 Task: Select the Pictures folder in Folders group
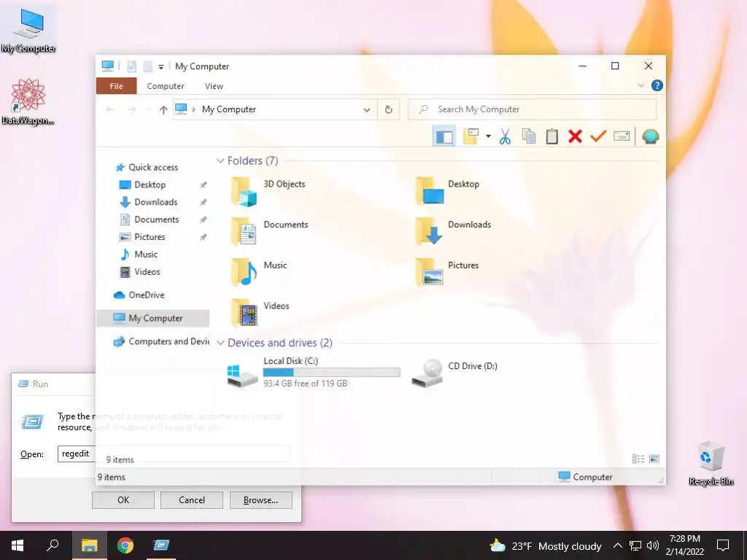(447, 273)
